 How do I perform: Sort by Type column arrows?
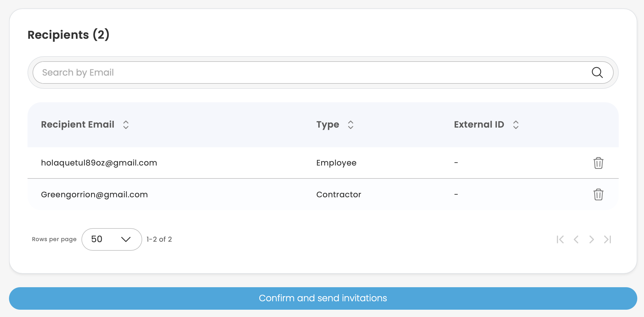(x=350, y=125)
